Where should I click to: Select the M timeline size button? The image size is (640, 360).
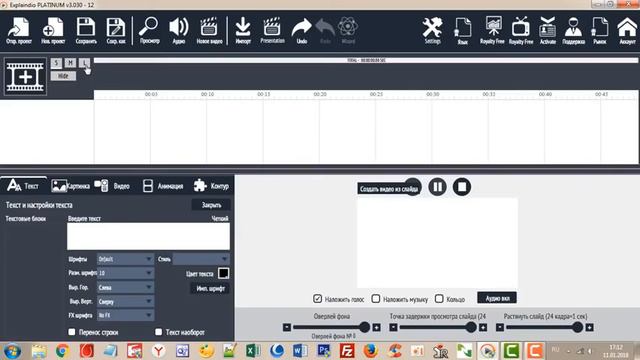pos(70,63)
